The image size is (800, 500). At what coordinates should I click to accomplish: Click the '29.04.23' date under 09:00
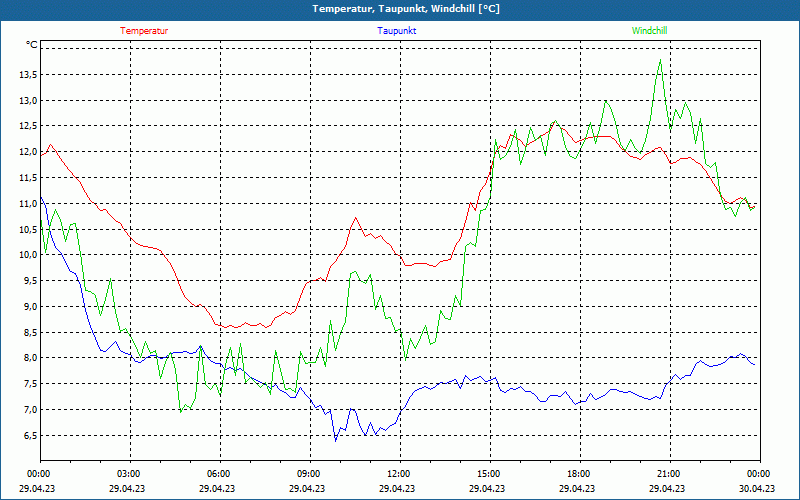coord(308,488)
